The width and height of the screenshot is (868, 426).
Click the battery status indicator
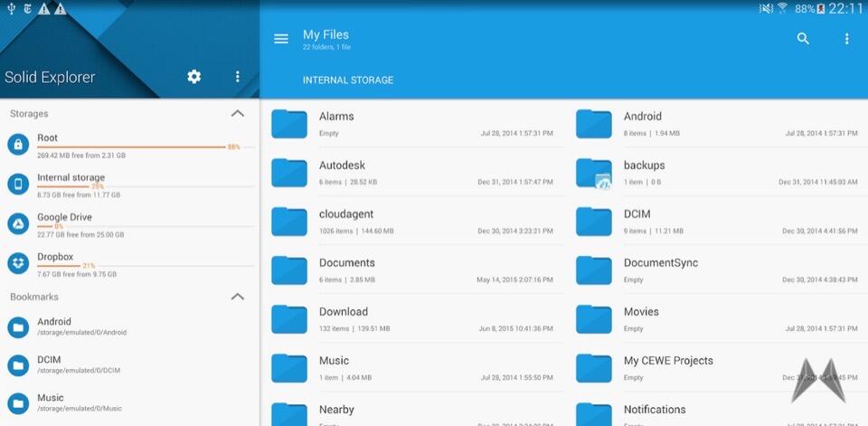click(x=810, y=9)
